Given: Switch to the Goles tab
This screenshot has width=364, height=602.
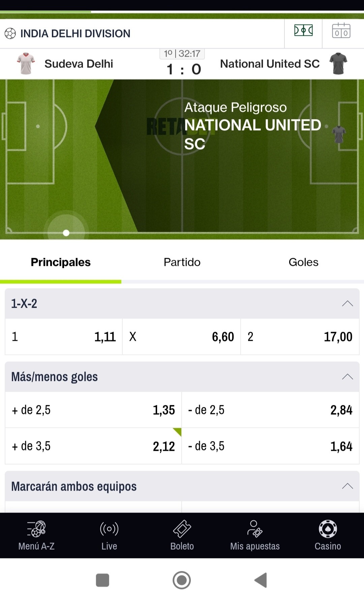Looking at the screenshot, I should (303, 262).
